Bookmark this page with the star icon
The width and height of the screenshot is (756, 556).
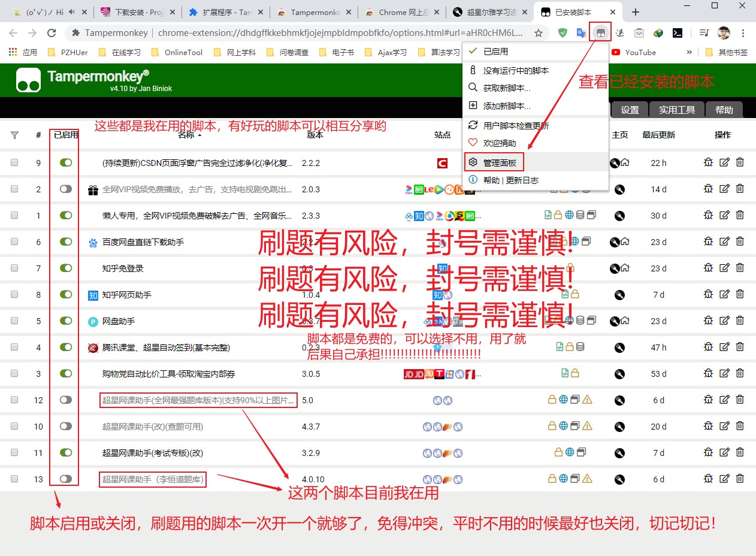[539, 33]
